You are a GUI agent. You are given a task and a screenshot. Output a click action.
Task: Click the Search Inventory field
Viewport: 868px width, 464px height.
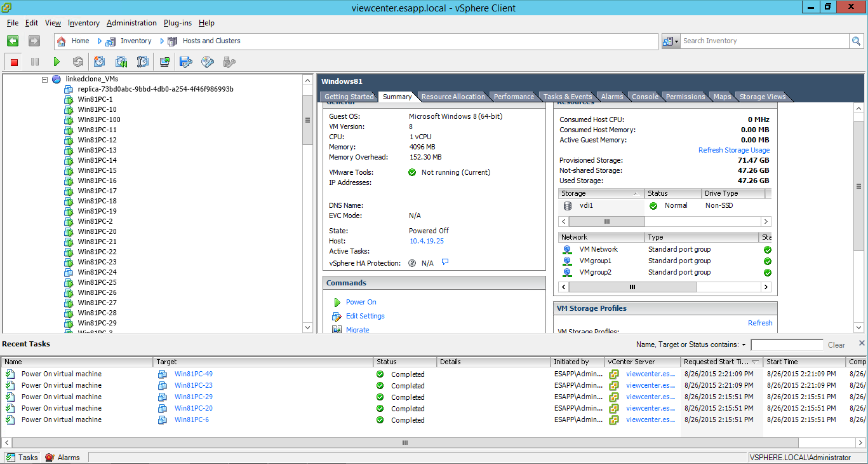(x=765, y=41)
